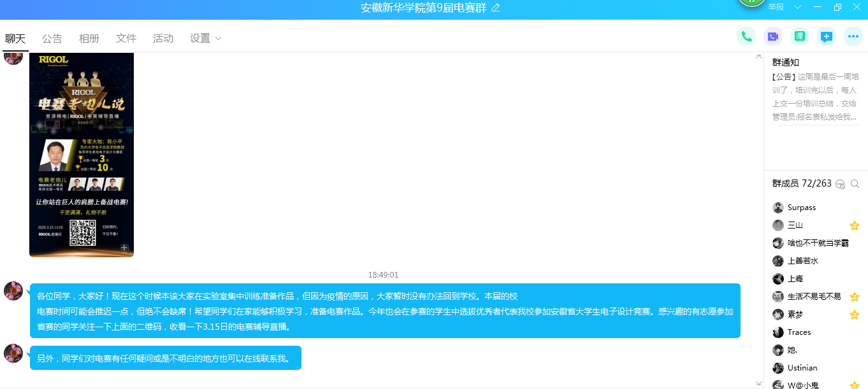Open the 文件 tab
Screen dimensions: 868x389
pyautogui.click(x=126, y=38)
